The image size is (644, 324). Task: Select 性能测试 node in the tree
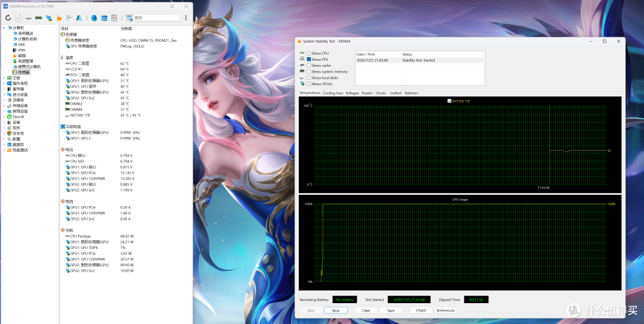coord(20,150)
